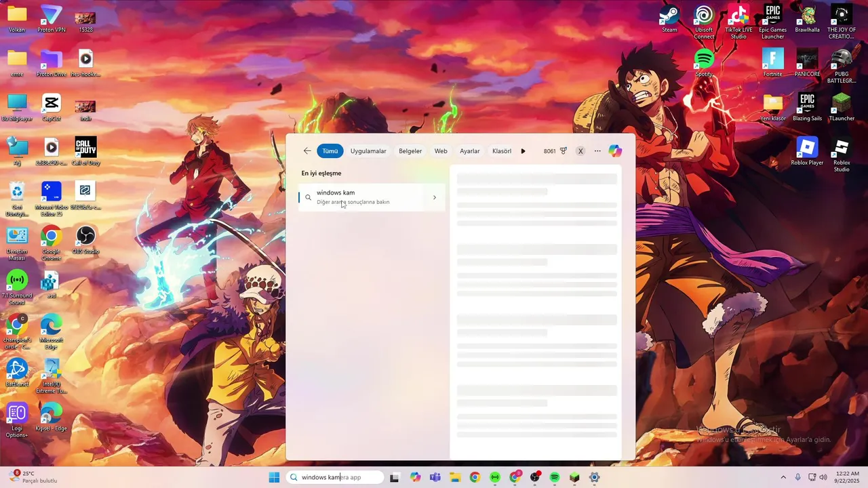Screen dimensions: 868x488
Task: Open Microsoft Teams from the taskbar
Action: [x=435, y=477]
